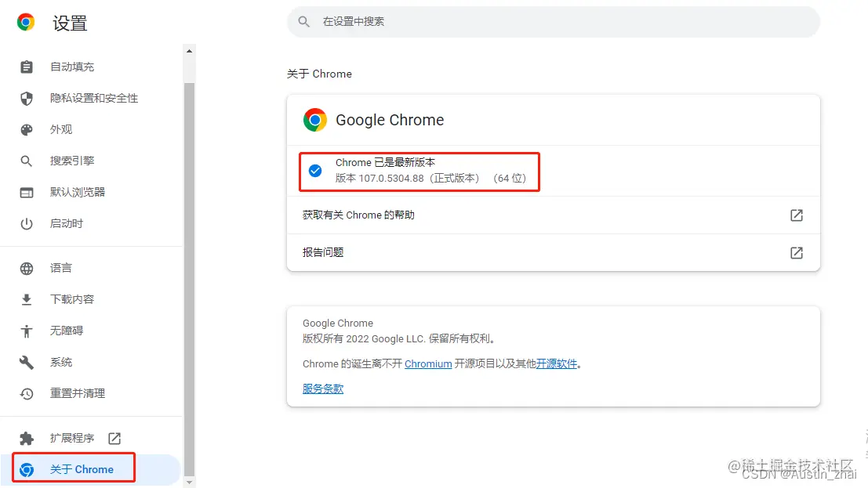This screenshot has height=488, width=868.
Task: Click the 自动填充 clipboard icon
Action: pos(27,67)
